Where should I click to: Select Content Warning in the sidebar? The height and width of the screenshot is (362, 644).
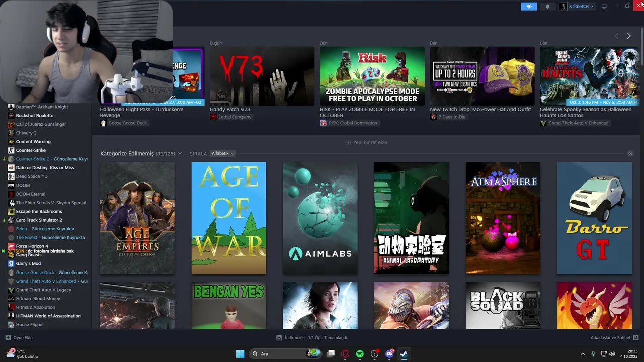click(33, 141)
